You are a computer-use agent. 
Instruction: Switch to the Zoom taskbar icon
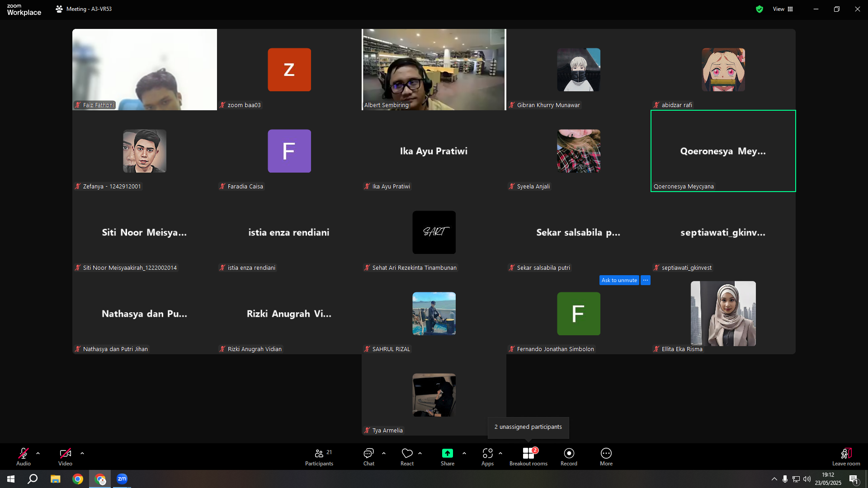pos(122,479)
